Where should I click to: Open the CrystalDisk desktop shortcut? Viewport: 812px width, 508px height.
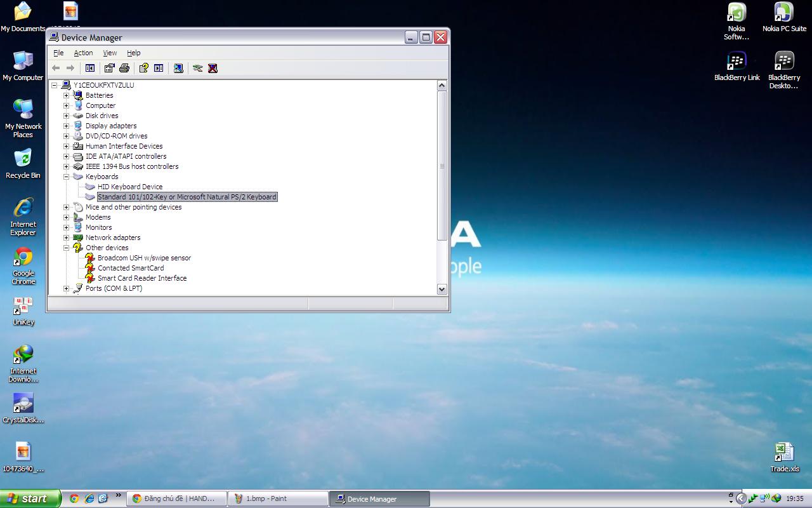pyautogui.click(x=23, y=407)
